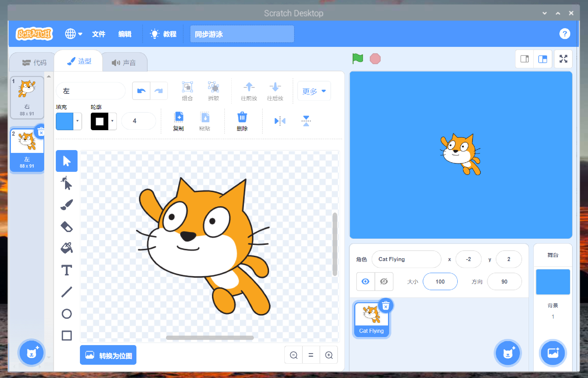Screen dimensions: 588x378
Task: Choose a new backdrop button
Action: tap(553, 353)
